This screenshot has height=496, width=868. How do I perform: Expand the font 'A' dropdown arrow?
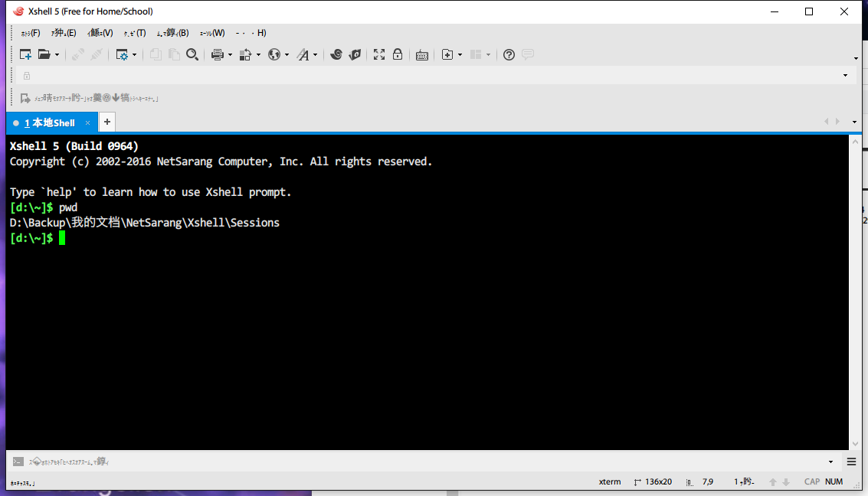[315, 54]
